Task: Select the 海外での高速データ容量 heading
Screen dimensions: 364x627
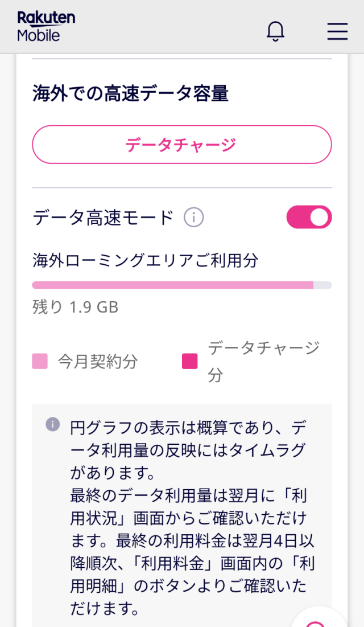Action: [130, 93]
